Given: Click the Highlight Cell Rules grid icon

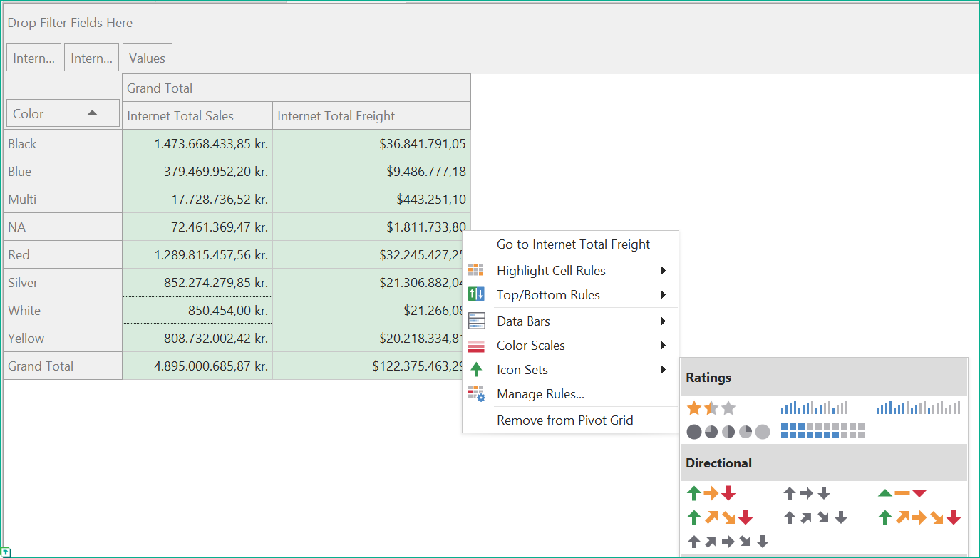Looking at the screenshot, I should pos(476,269).
